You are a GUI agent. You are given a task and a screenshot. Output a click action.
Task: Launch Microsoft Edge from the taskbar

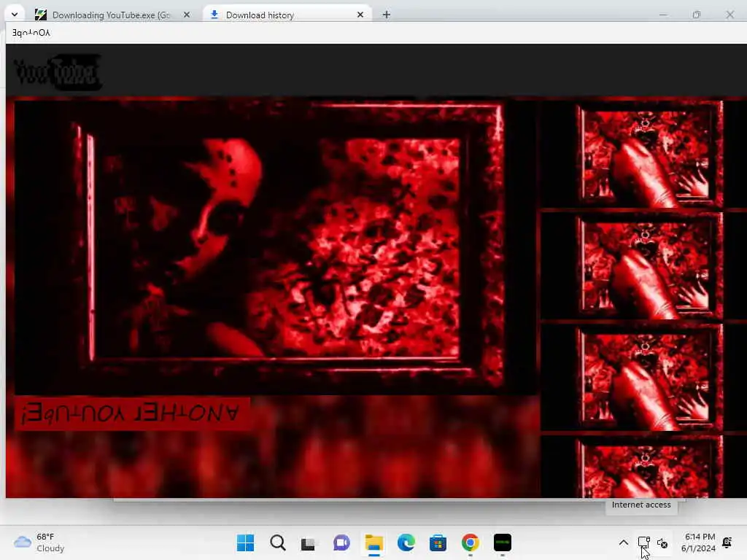(406, 542)
